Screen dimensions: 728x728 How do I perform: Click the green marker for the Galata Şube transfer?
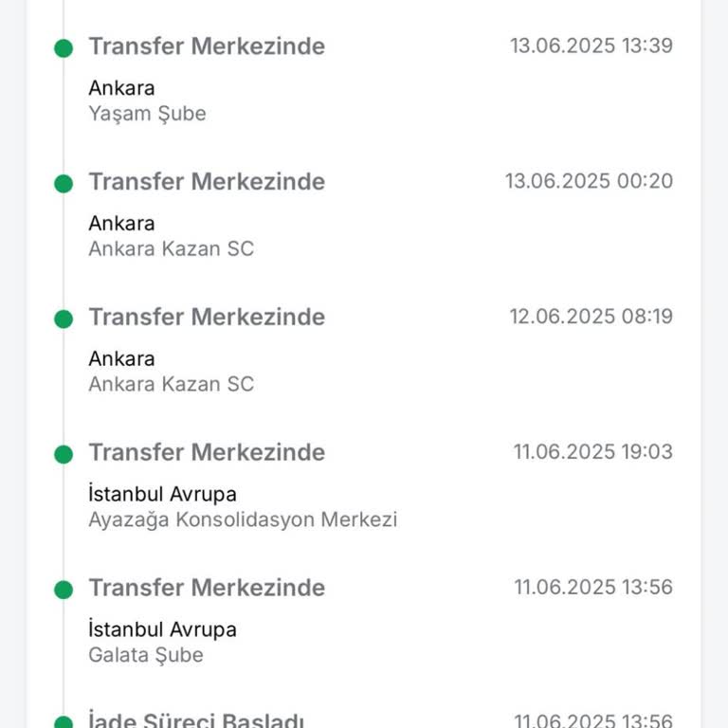[x=64, y=591]
